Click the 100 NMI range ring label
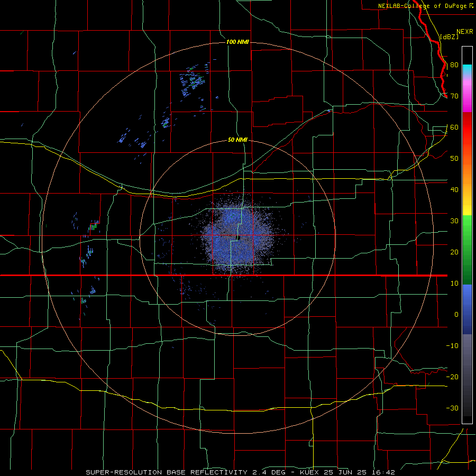476x476 pixels. coord(237,42)
